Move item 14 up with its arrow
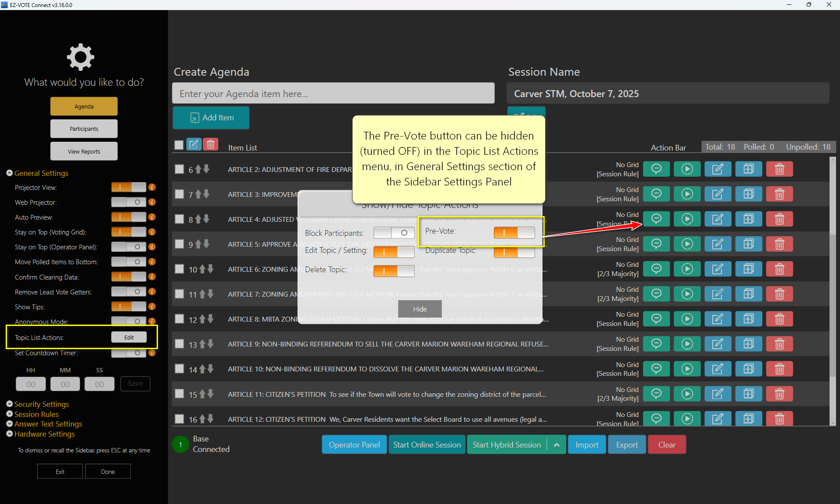The height and width of the screenshot is (504, 840). tap(202, 369)
